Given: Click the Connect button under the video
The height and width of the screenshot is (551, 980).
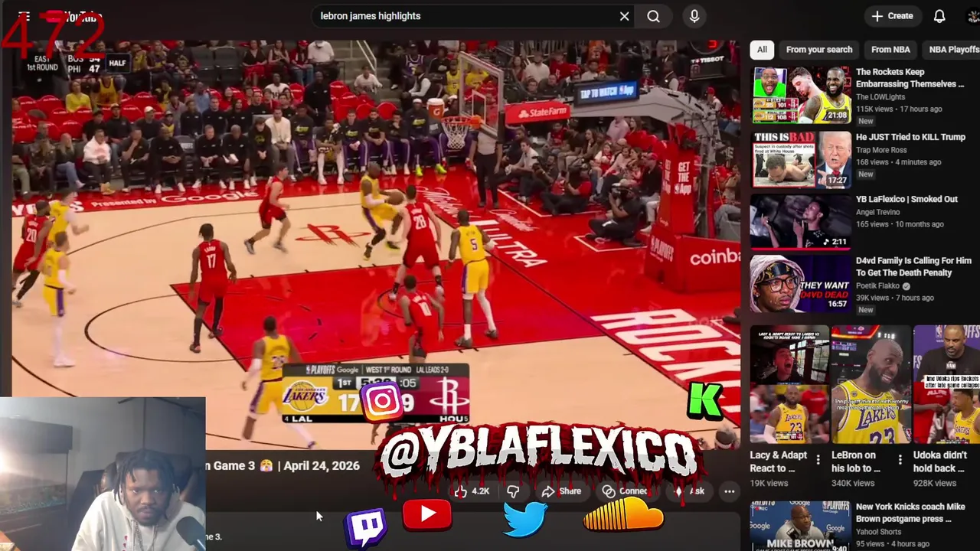Looking at the screenshot, I should 625,491.
